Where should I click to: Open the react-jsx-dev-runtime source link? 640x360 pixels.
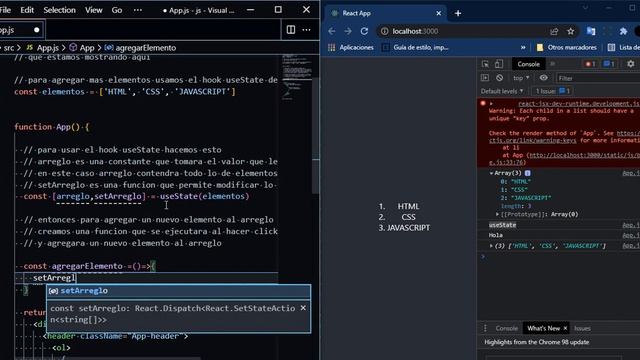[579, 104]
